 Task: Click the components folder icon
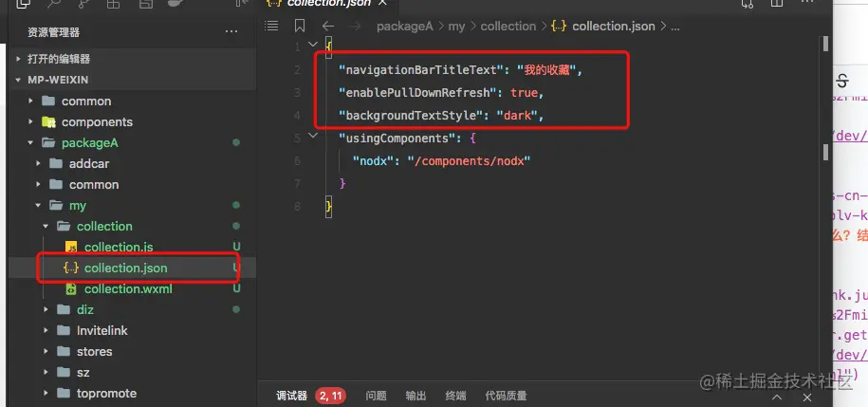(x=48, y=121)
